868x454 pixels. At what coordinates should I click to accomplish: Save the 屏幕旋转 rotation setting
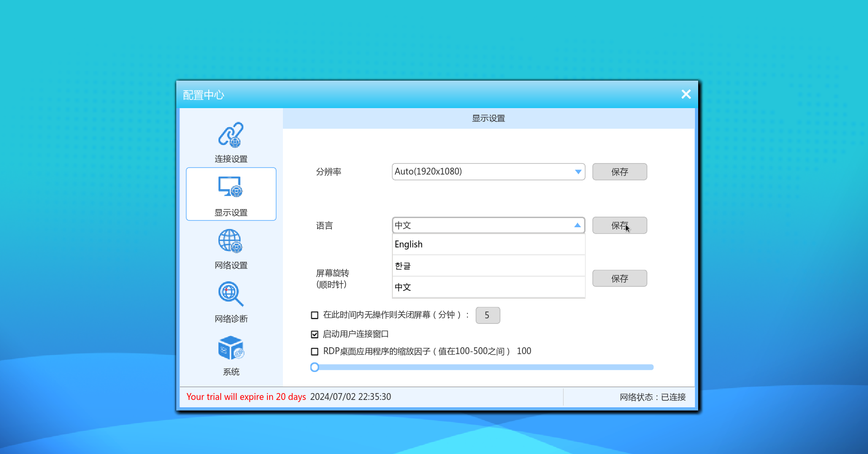[x=619, y=279]
